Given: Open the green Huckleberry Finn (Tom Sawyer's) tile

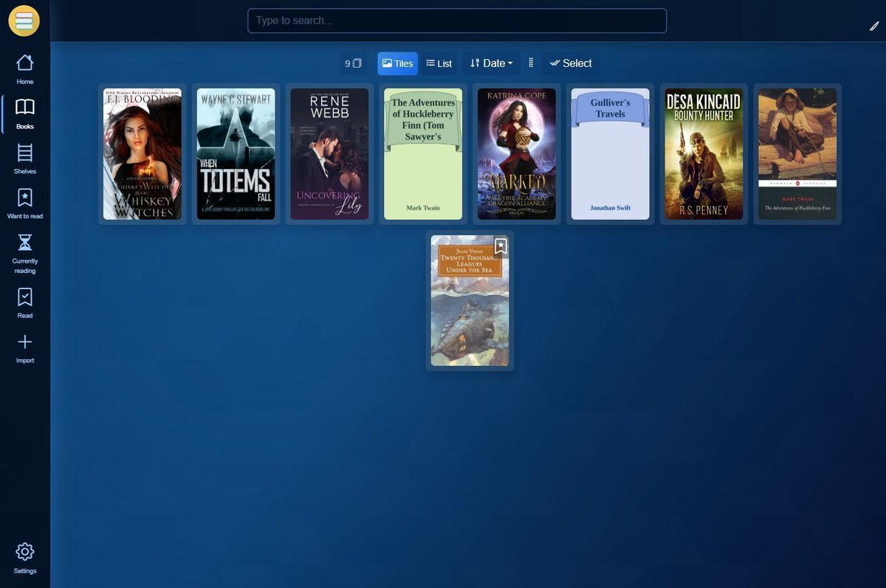Looking at the screenshot, I should [423, 154].
